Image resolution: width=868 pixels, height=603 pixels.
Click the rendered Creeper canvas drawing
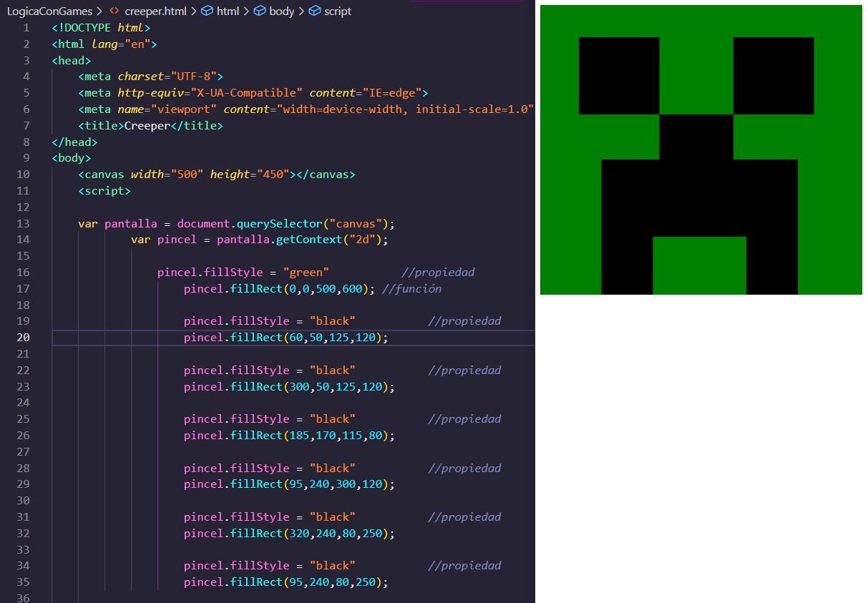click(x=701, y=149)
